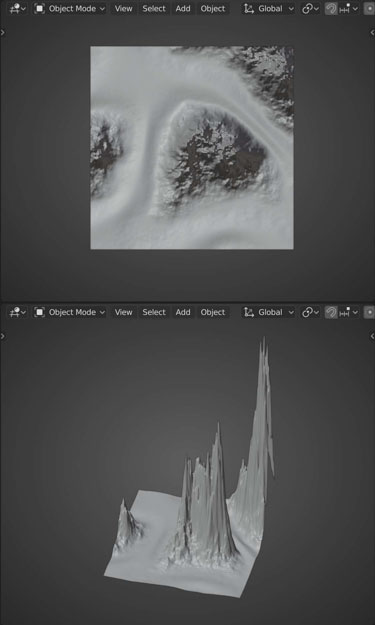375x625 pixels.
Task: Expand the left toolbar of top viewport
Action: tap(3, 32)
